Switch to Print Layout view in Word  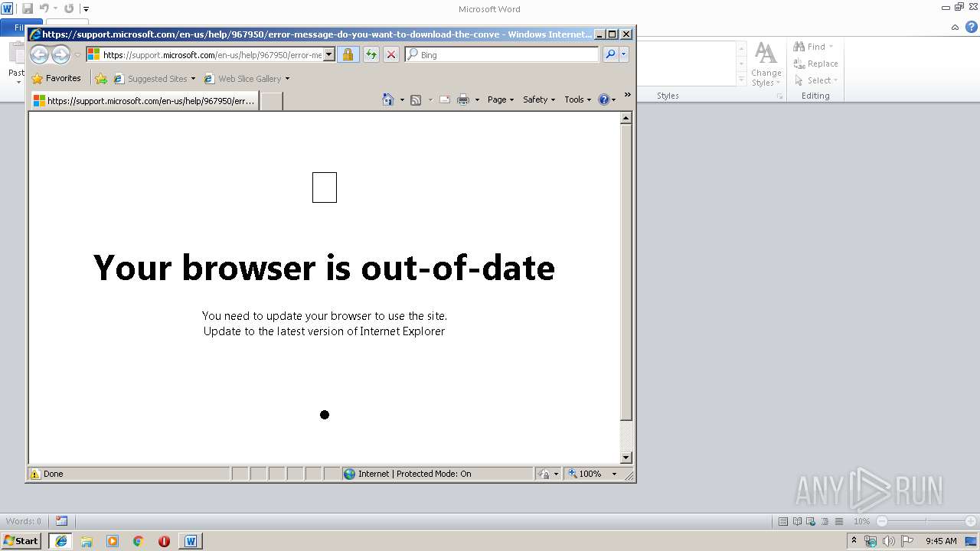click(782, 521)
